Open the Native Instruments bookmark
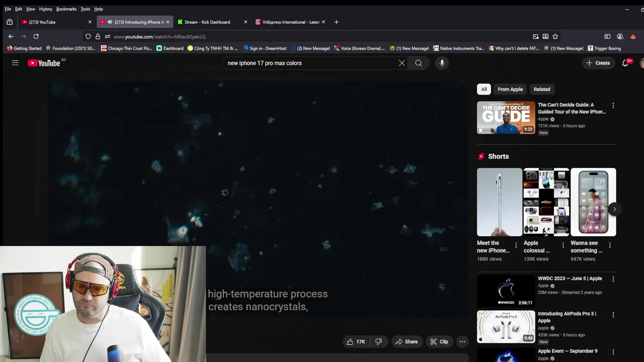 pos(458,48)
